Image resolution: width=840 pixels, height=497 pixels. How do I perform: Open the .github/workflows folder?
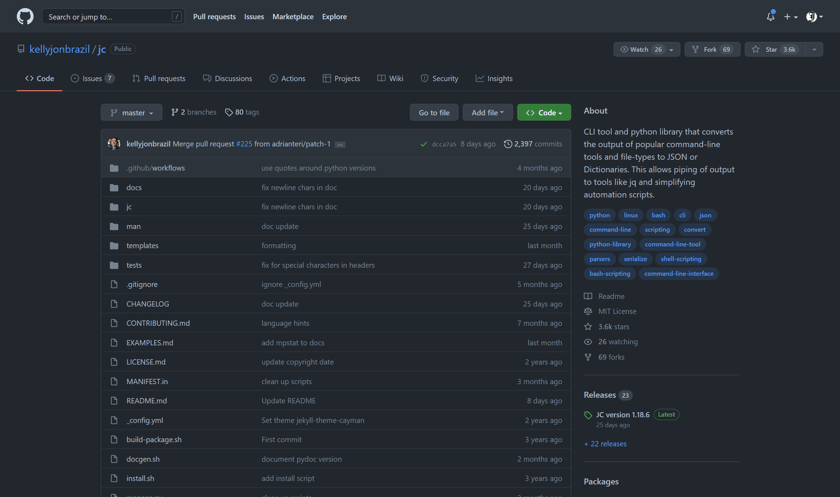pyautogui.click(x=155, y=168)
